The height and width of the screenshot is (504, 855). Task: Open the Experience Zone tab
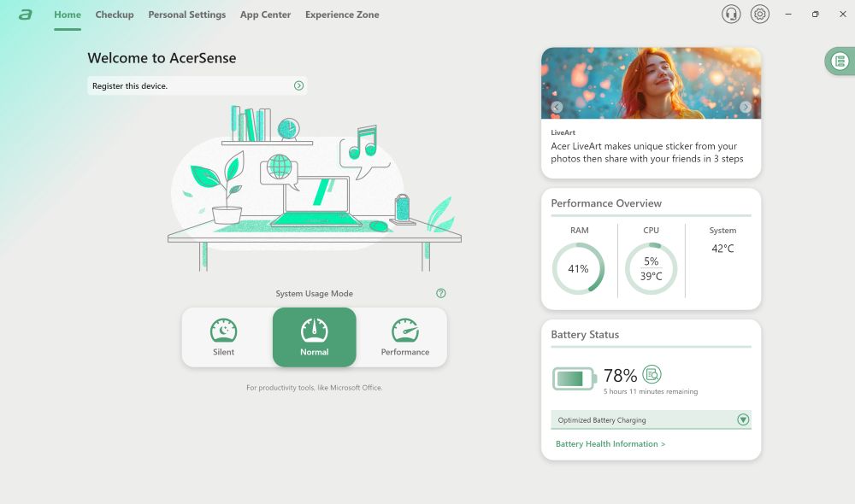coord(342,15)
